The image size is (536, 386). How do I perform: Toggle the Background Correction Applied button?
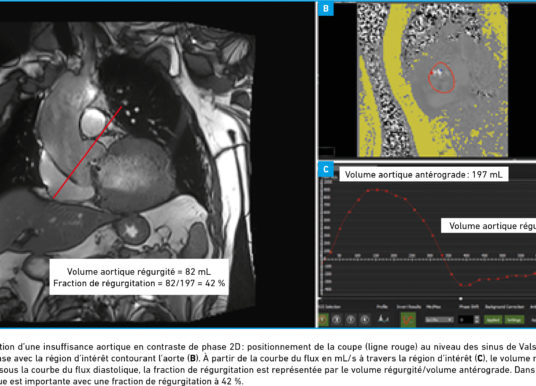pyautogui.click(x=493, y=320)
